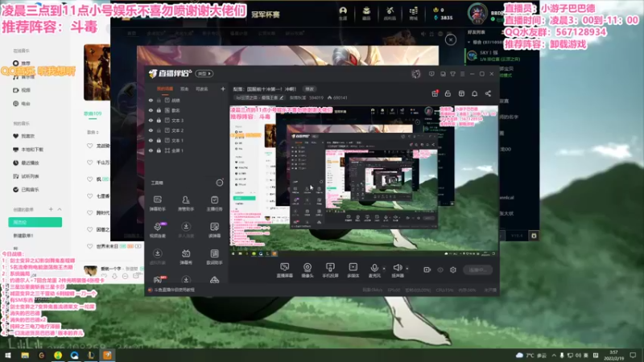The height and width of the screenshot is (362, 644).
Task: Click the user avatar in 直播伴侣 title bar
Action: (415, 74)
